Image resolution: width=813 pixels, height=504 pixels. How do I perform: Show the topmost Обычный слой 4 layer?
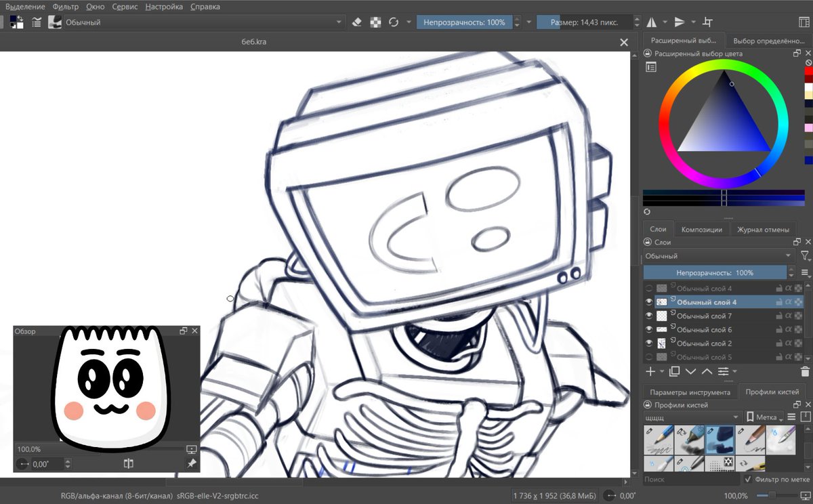(x=648, y=288)
